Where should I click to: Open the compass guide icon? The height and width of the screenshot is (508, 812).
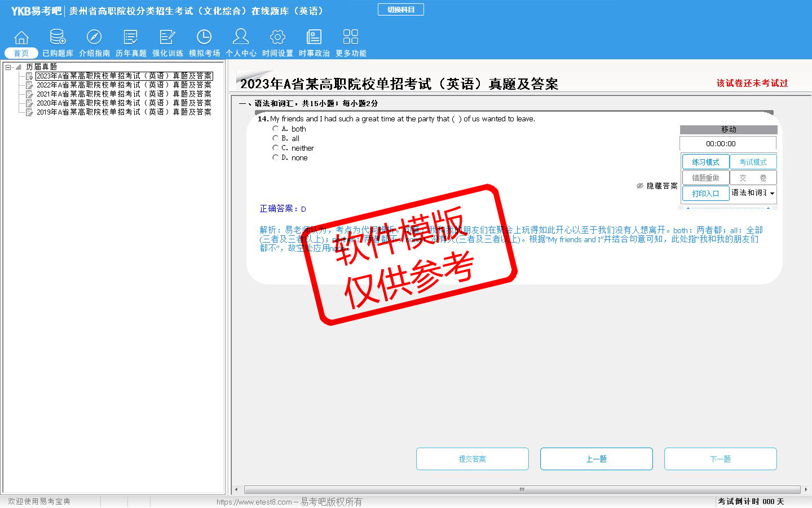pyautogui.click(x=94, y=37)
